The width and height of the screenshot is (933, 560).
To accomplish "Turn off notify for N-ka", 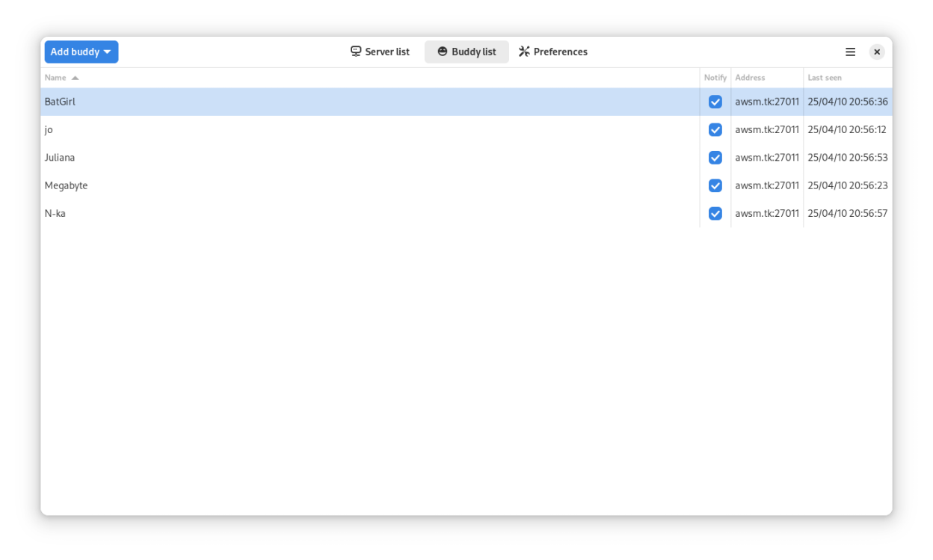I will [715, 214].
